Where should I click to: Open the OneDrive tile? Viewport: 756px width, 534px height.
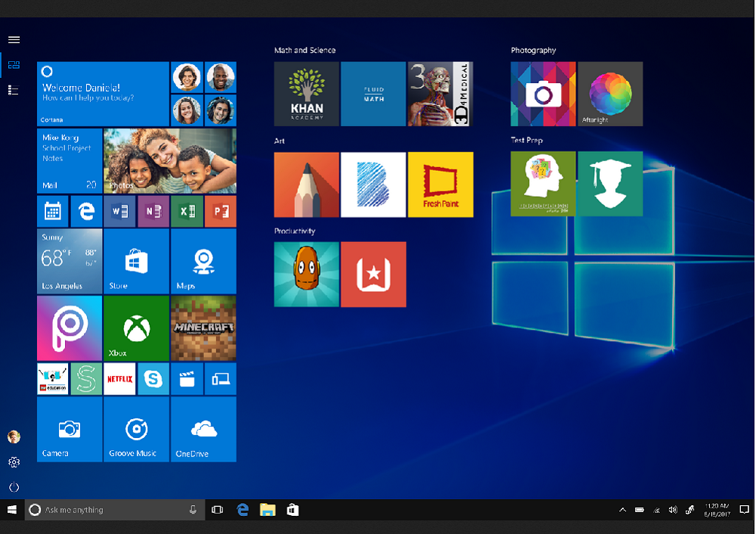[203, 430]
